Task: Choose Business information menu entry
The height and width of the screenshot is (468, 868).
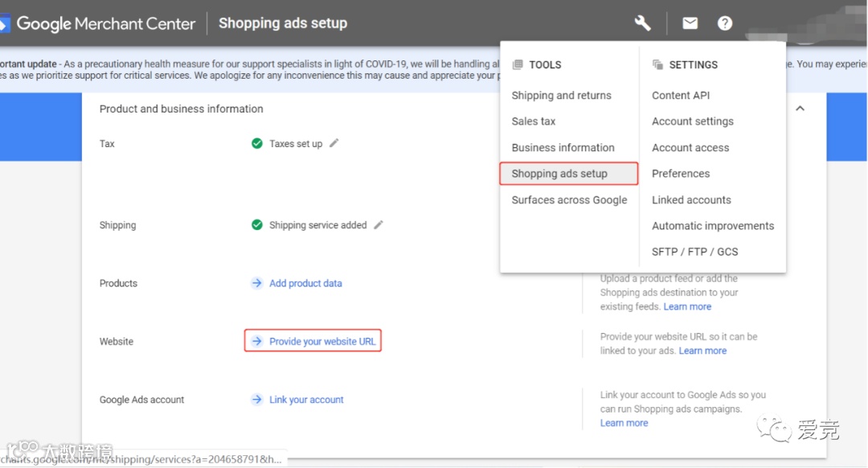Action: tap(563, 147)
